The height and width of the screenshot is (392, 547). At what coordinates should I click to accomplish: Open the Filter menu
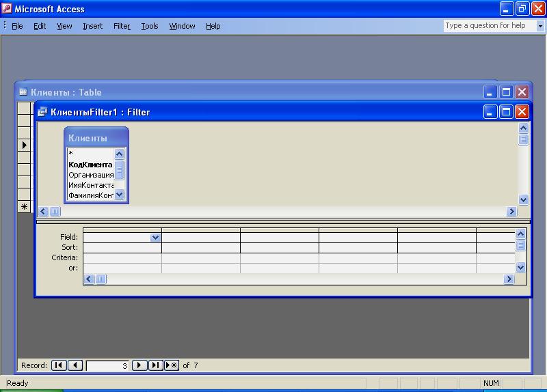tap(122, 26)
